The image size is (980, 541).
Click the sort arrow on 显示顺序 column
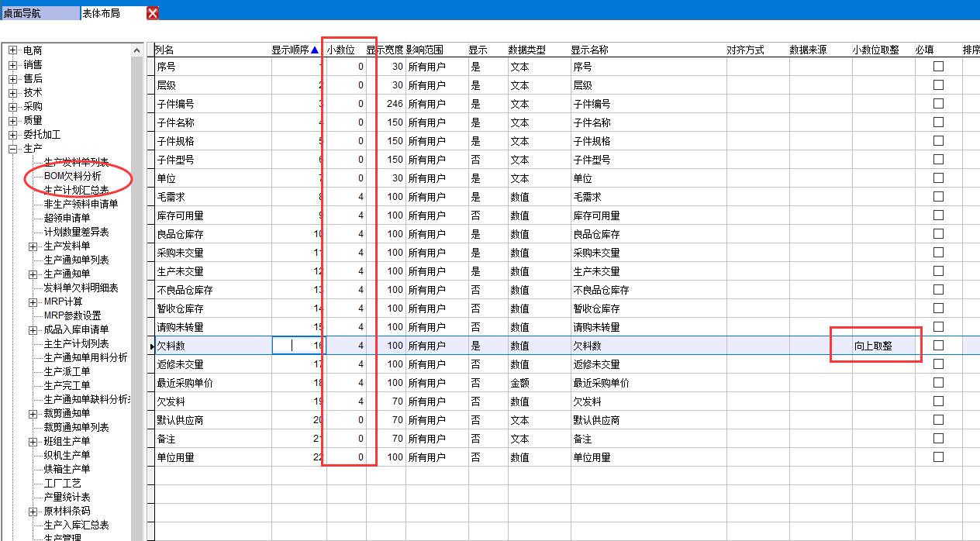click(x=315, y=50)
